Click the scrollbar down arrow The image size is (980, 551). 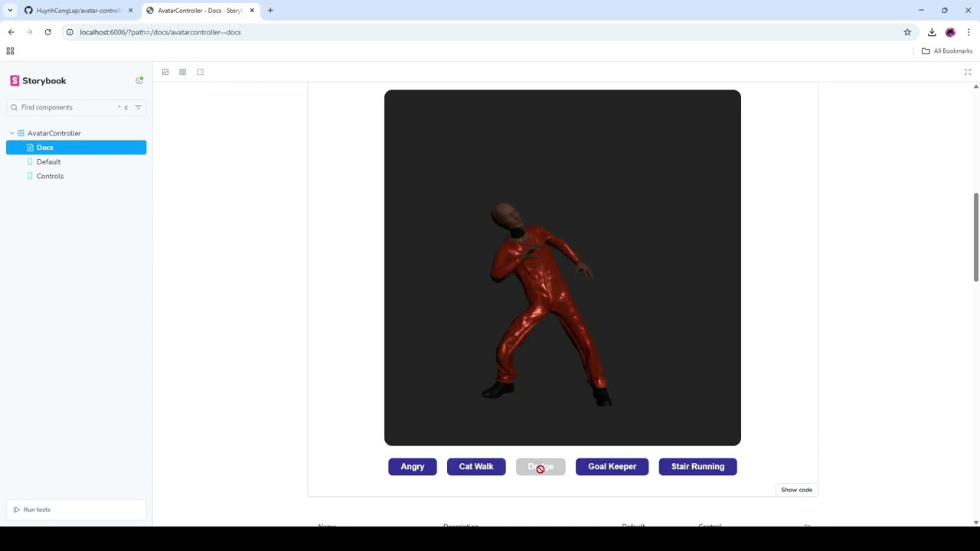975,523
